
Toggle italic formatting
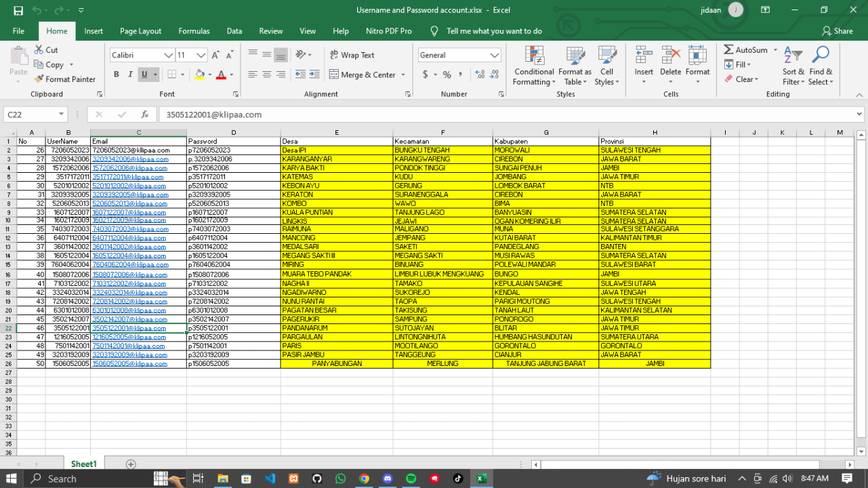[x=130, y=75]
